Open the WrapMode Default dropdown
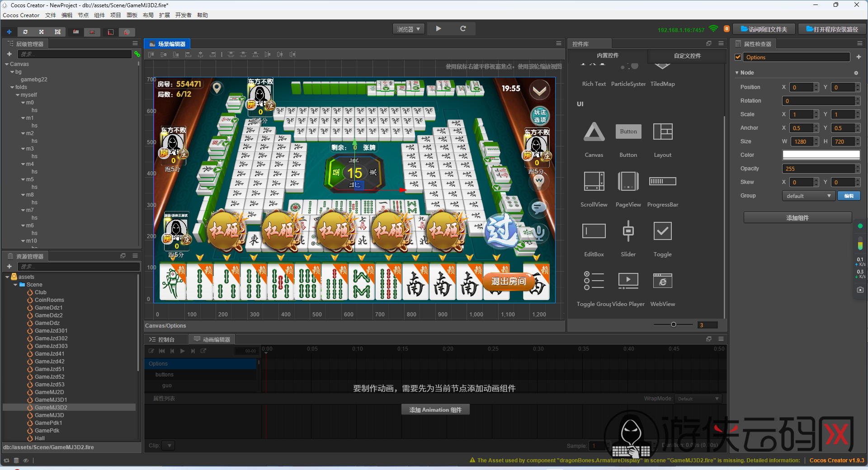The image size is (868, 470). (x=698, y=399)
